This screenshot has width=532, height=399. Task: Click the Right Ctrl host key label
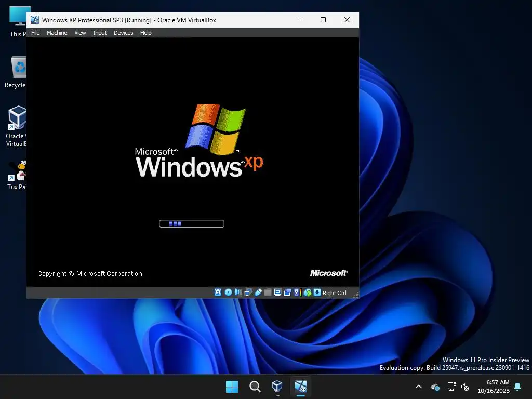coord(334,293)
